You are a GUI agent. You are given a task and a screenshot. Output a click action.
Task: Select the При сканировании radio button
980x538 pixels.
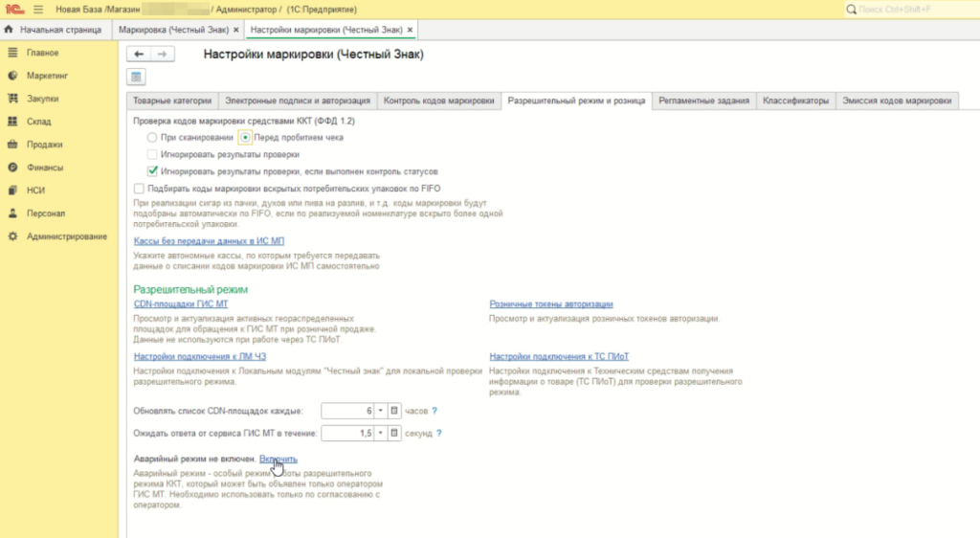click(x=152, y=137)
